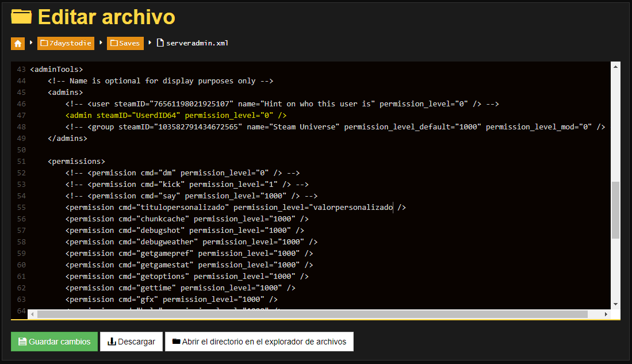Click line number 51 in the gutter

coord(21,161)
